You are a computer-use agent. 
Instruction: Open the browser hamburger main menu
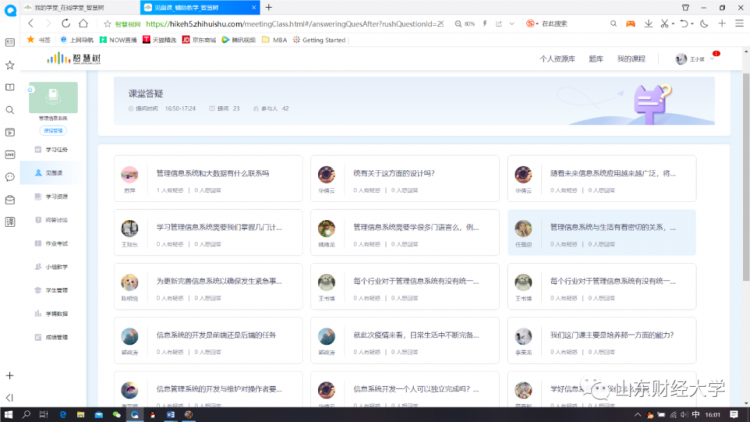[x=739, y=23]
